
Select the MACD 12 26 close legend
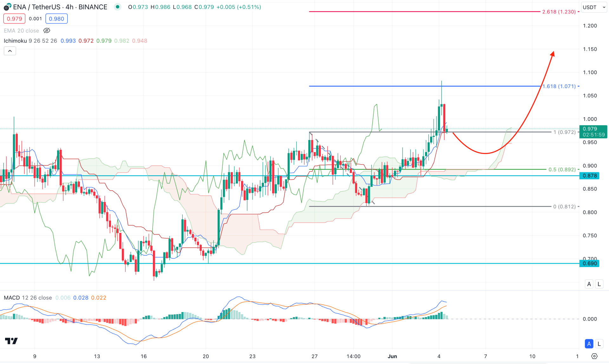pyautogui.click(x=28, y=298)
